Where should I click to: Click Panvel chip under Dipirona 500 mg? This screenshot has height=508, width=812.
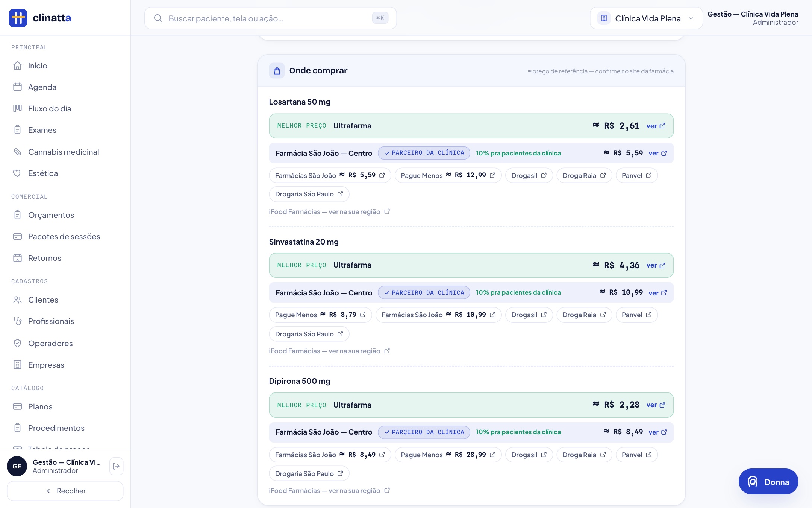636,455
